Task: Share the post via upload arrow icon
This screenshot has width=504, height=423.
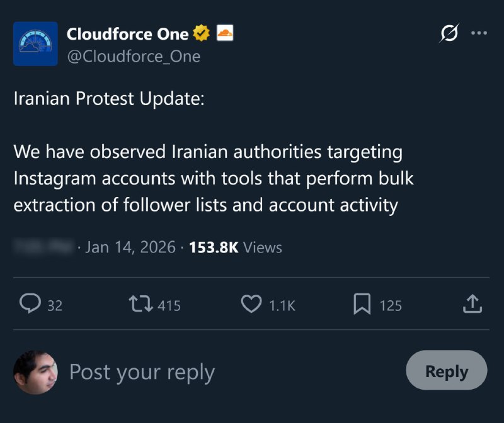Action: tap(472, 305)
